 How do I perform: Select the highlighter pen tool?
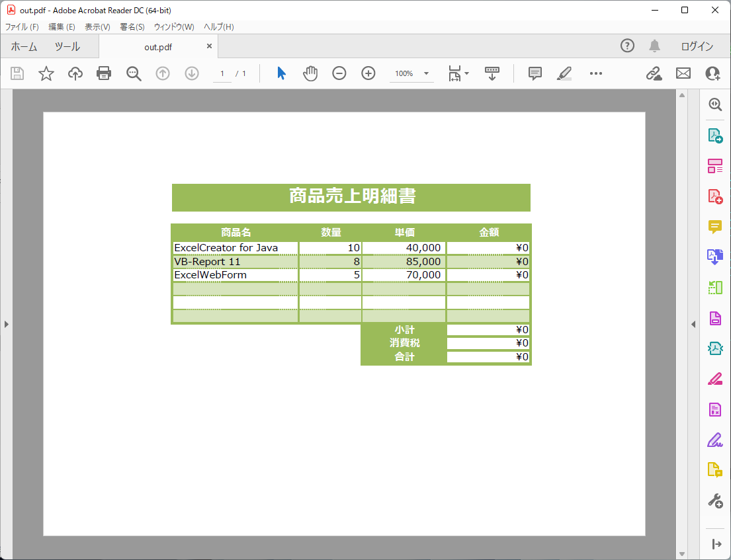point(564,73)
